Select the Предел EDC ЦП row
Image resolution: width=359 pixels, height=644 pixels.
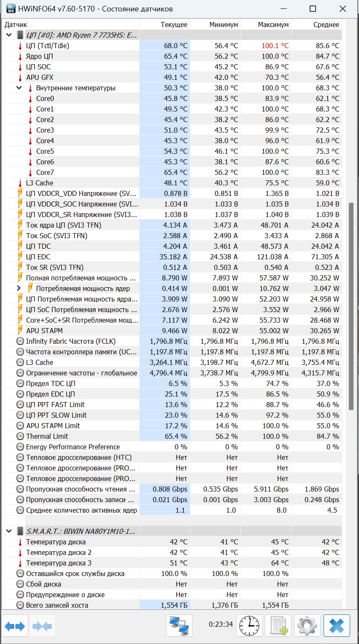tap(172, 394)
